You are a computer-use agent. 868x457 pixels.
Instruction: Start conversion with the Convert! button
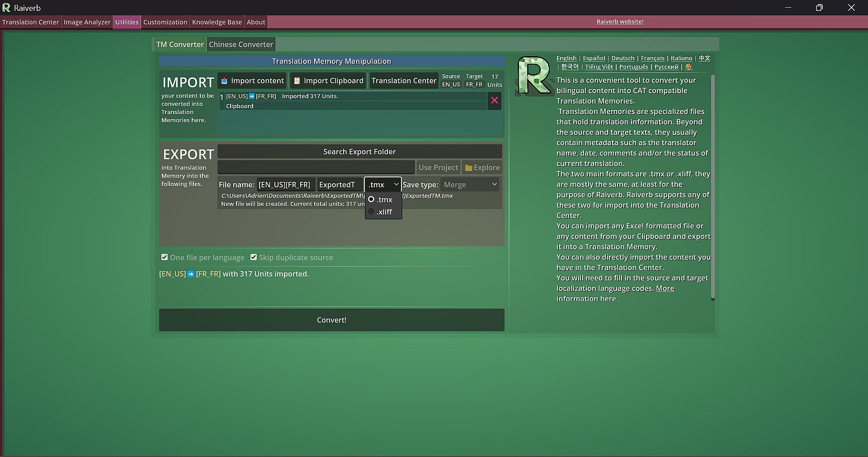coord(332,320)
